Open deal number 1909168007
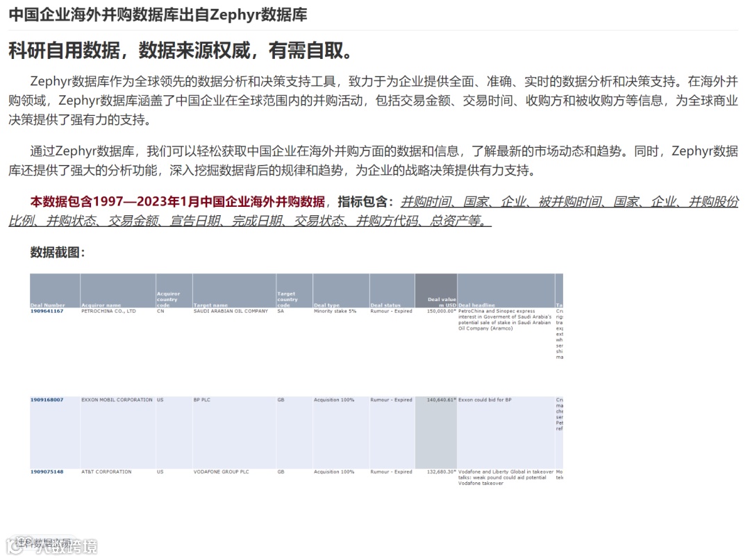Image resolution: width=750 pixels, height=560 pixels. [x=47, y=400]
